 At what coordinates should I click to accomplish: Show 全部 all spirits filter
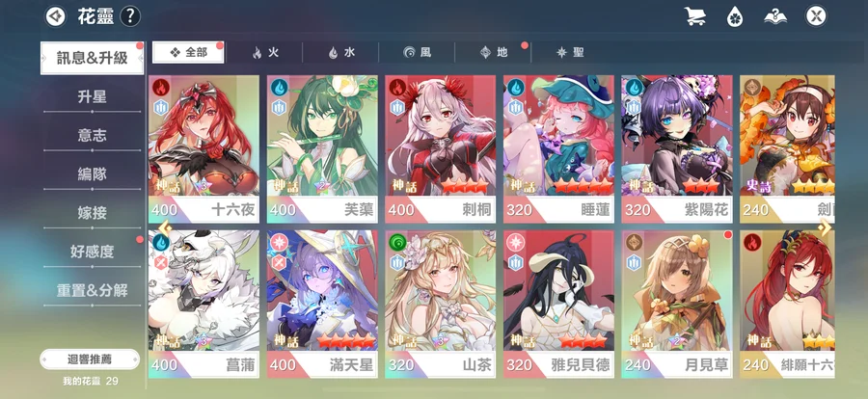[188, 53]
